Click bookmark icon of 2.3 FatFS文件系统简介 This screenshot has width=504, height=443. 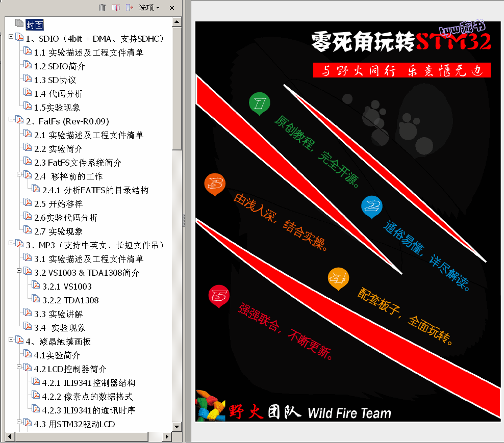pyautogui.click(x=28, y=161)
